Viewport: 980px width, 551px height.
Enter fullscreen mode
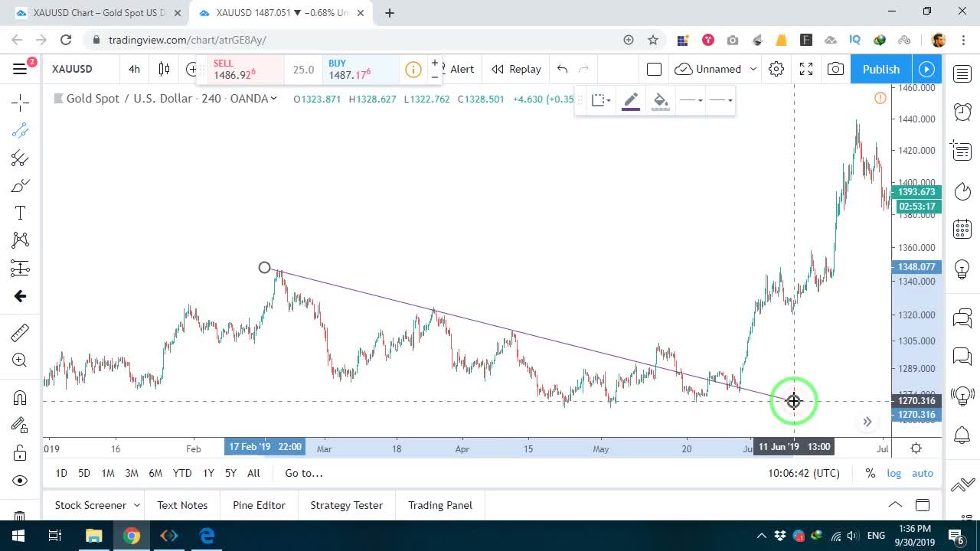(806, 69)
